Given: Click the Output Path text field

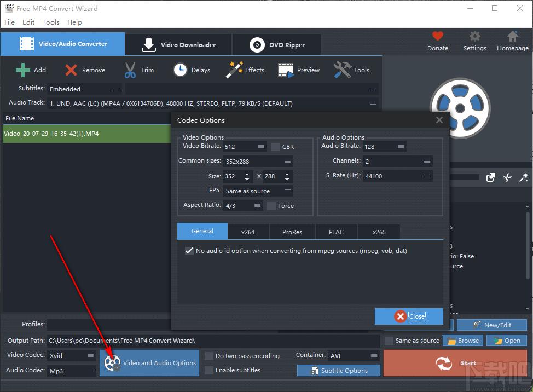Looking at the screenshot, I should point(213,341).
